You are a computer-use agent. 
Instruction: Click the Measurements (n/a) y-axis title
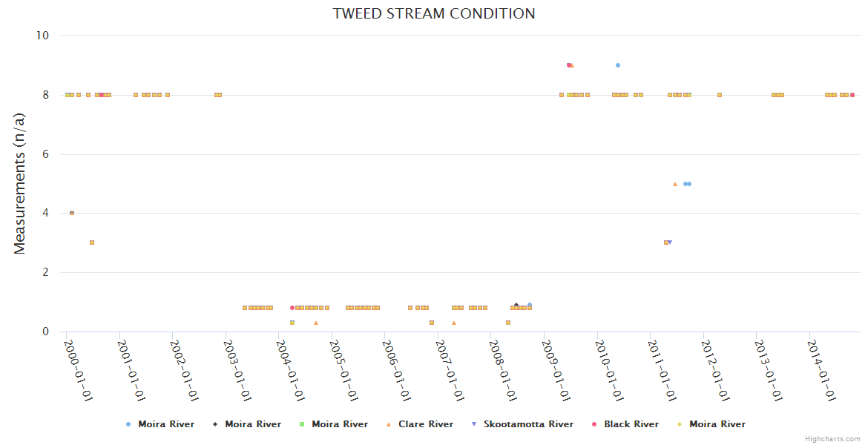pyautogui.click(x=20, y=182)
